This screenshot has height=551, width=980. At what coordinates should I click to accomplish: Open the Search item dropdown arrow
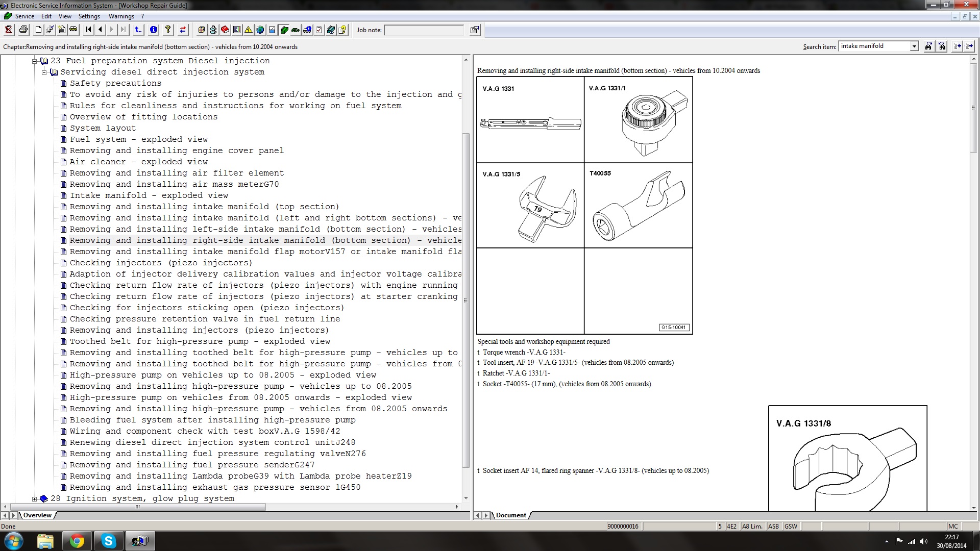click(914, 46)
